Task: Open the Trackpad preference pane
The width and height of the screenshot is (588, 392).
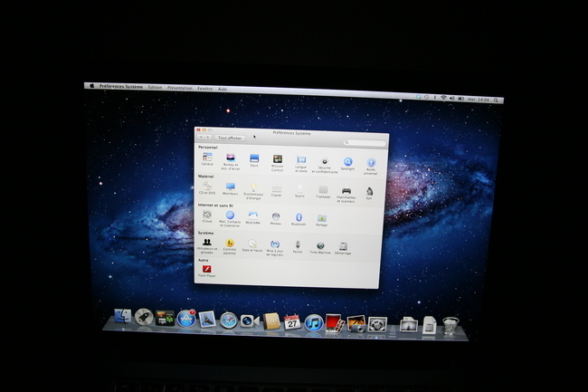Action: [323, 192]
